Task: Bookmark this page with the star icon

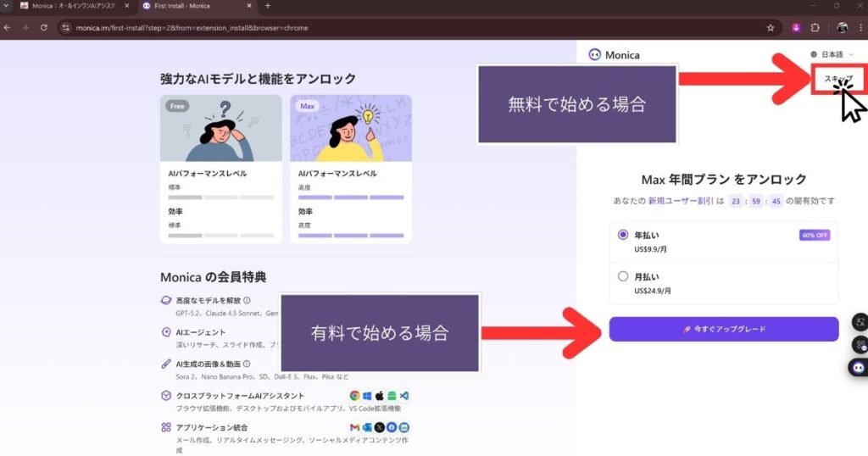Action: pyautogui.click(x=770, y=28)
